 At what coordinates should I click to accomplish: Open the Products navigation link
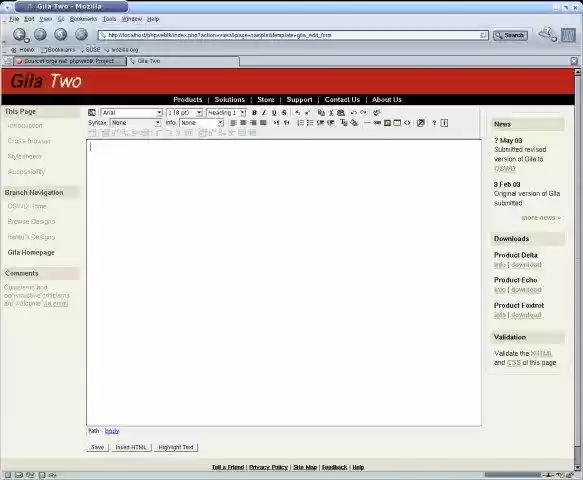pos(188,100)
